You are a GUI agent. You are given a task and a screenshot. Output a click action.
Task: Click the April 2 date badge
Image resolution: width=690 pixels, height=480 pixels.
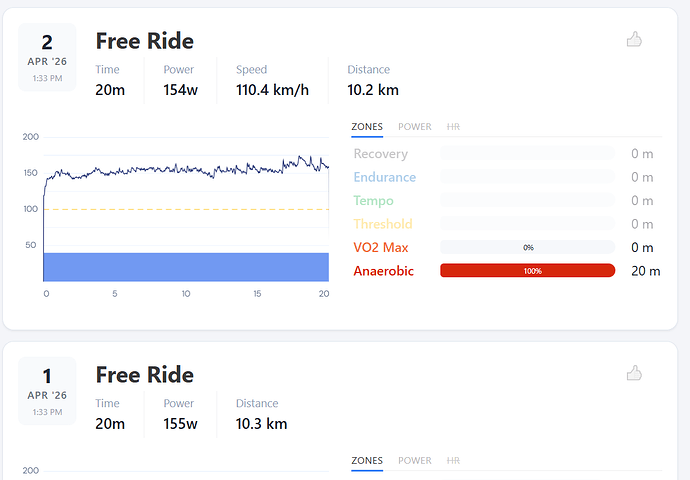(47, 57)
